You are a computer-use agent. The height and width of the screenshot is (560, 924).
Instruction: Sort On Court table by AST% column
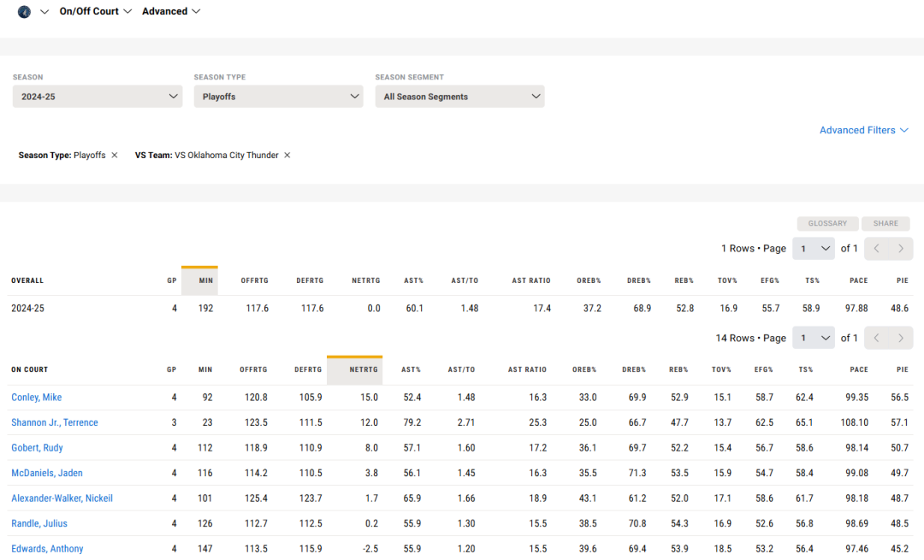tap(411, 370)
